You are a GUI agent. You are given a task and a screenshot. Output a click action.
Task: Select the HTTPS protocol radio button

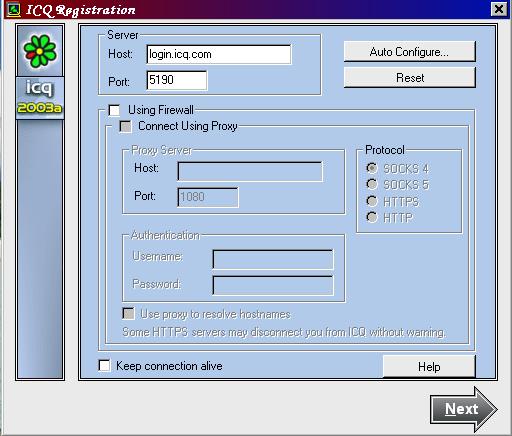click(371, 201)
